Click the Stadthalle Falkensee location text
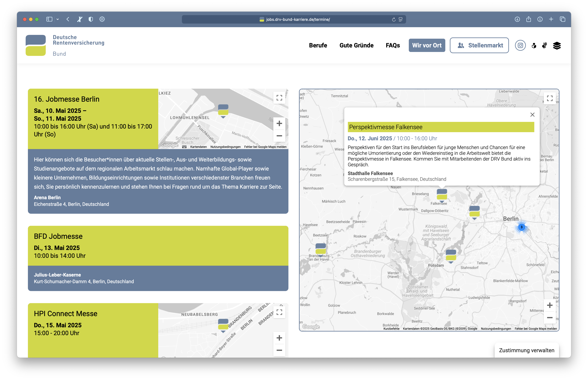Screen dimensions: 588x380 point(370,174)
